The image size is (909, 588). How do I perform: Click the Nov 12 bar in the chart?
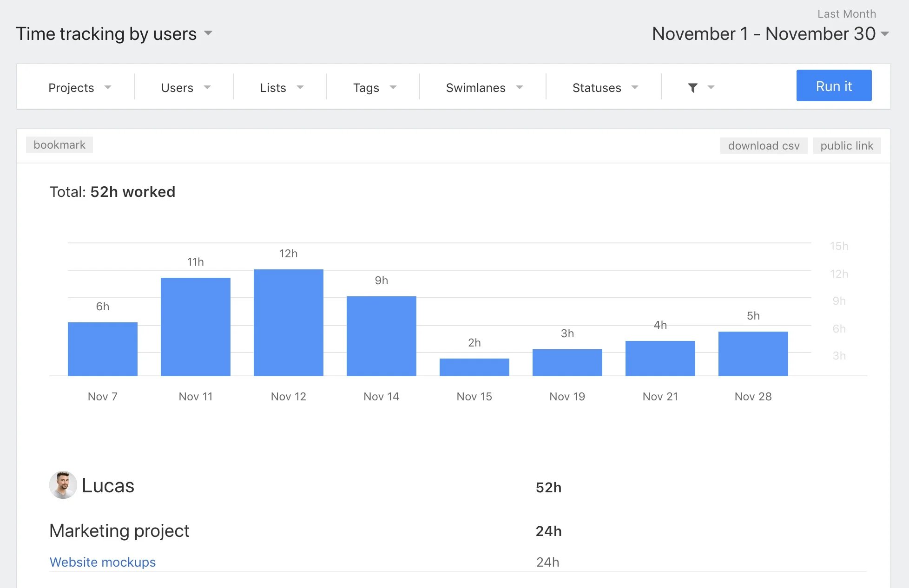tap(288, 323)
